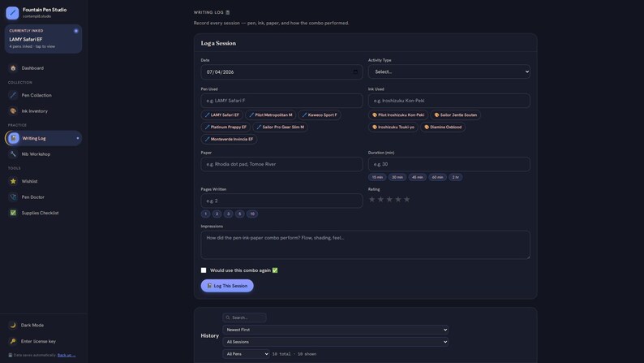Open the date picker calendar icon
This screenshot has width=644, height=363.
pyautogui.click(x=355, y=72)
